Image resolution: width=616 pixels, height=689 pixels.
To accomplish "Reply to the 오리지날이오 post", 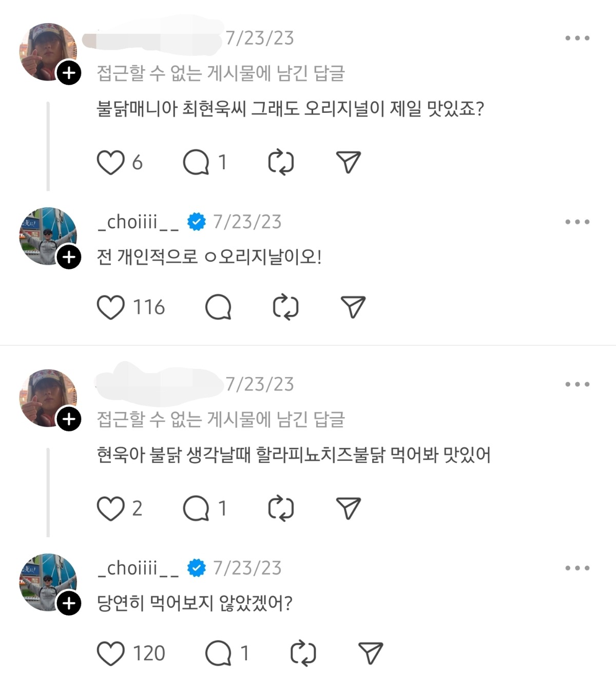I will [218, 307].
